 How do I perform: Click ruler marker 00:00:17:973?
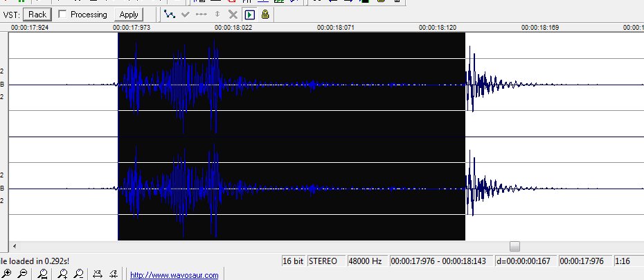[x=133, y=28]
